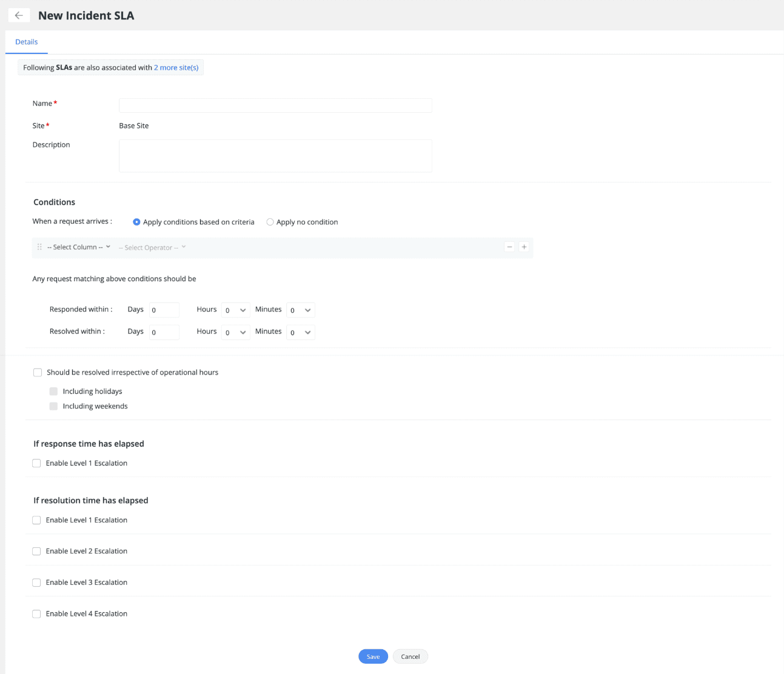The width and height of the screenshot is (784, 674).
Task: Click the back arrow icon
Action: [x=19, y=15]
